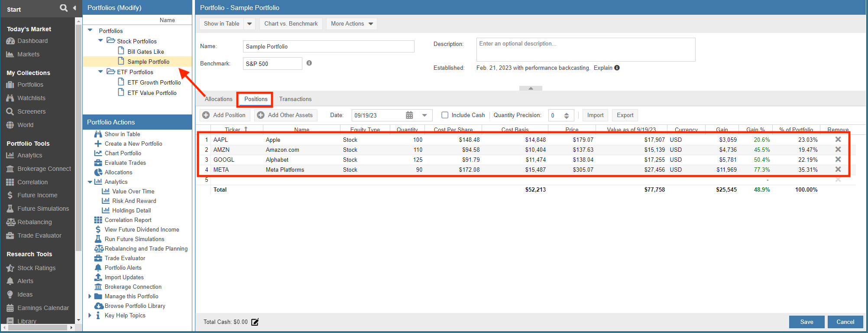Collapse the Analytics group in Portfolio Actions
Viewport: 868px width, 333px height.
[90, 182]
